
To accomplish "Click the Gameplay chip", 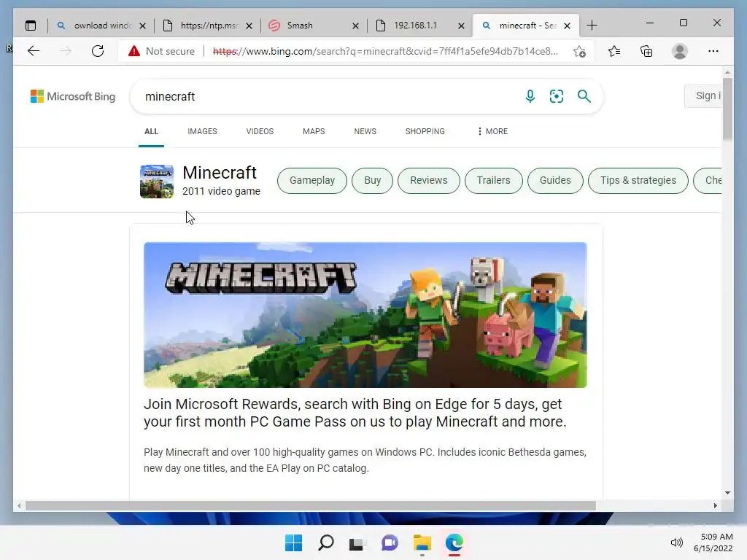I will [312, 181].
